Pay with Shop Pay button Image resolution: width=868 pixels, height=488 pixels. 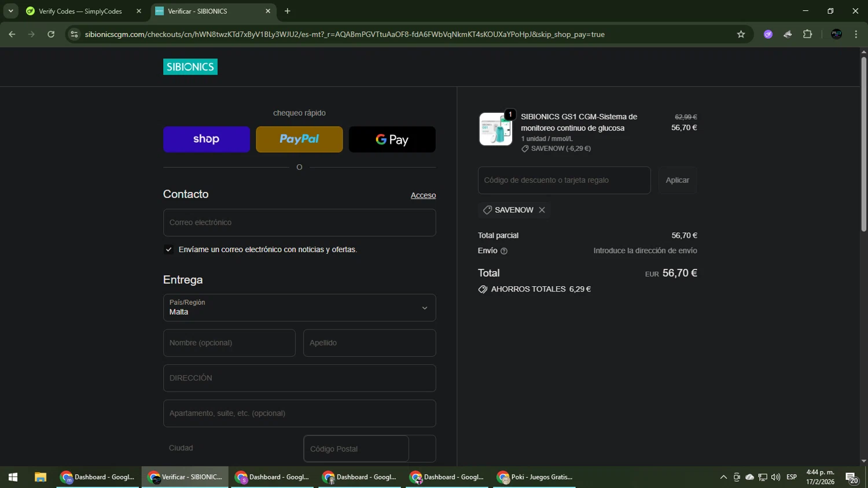207,139
